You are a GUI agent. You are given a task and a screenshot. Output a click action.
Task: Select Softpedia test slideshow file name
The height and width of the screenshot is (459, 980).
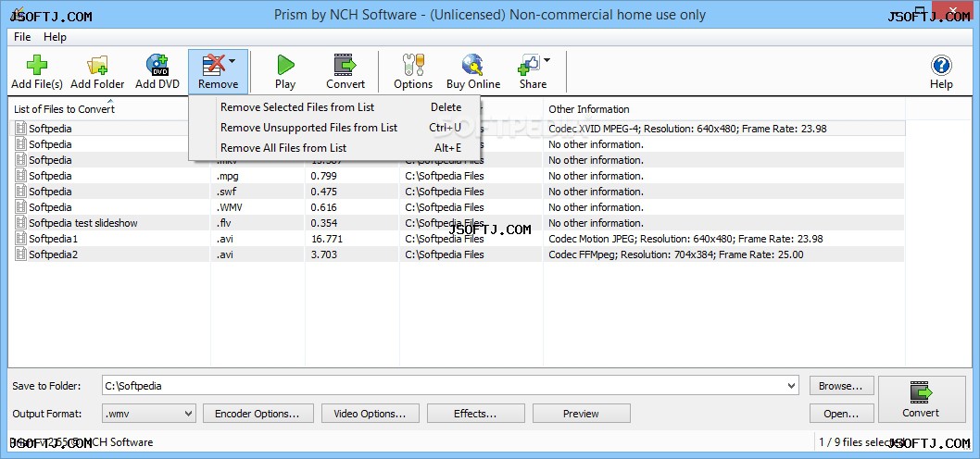(83, 223)
